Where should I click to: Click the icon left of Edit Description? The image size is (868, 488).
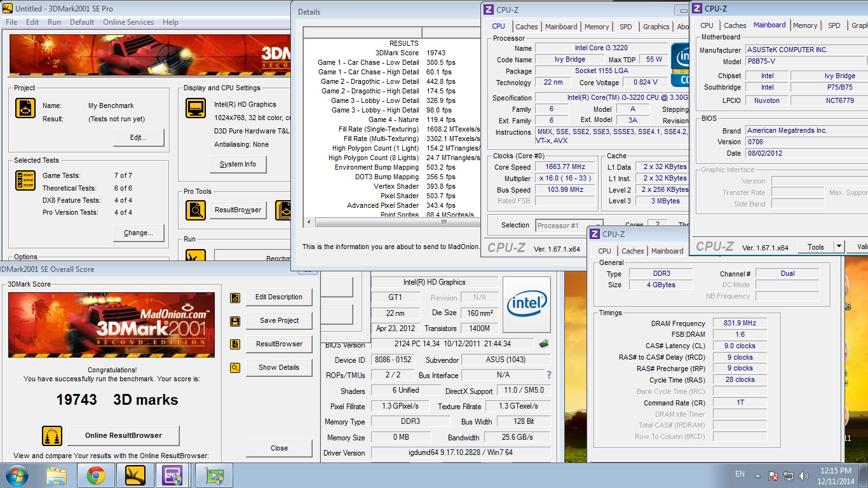(x=235, y=297)
